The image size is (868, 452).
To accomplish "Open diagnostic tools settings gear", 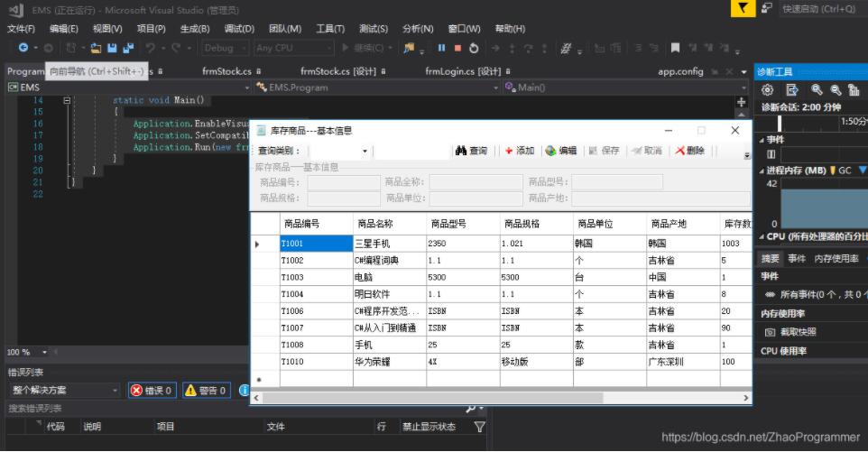I will pos(768,89).
